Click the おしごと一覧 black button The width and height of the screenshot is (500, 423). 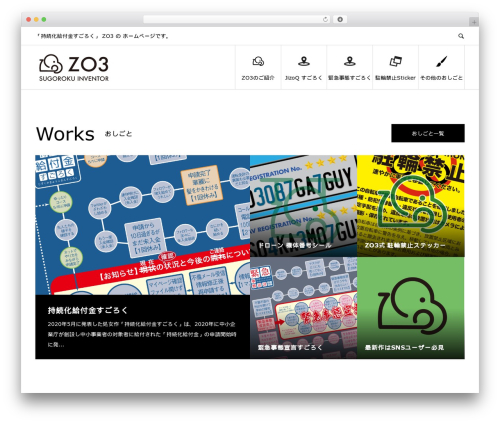pos(428,133)
